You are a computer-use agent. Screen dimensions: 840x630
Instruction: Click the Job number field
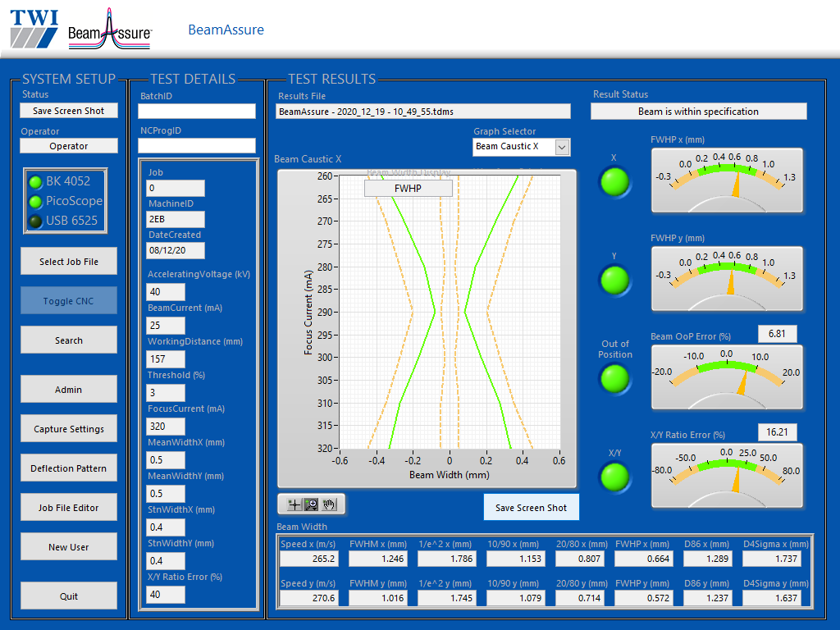[x=176, y=188]
